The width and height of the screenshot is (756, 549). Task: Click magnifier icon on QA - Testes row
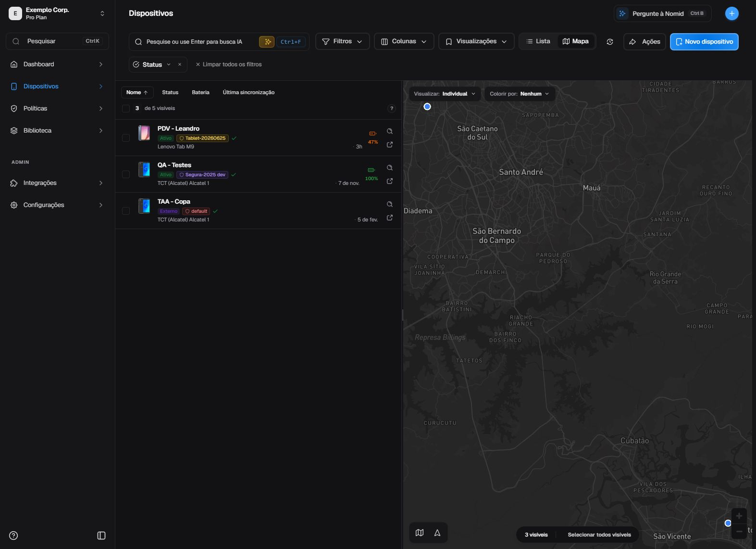(390, 168)
